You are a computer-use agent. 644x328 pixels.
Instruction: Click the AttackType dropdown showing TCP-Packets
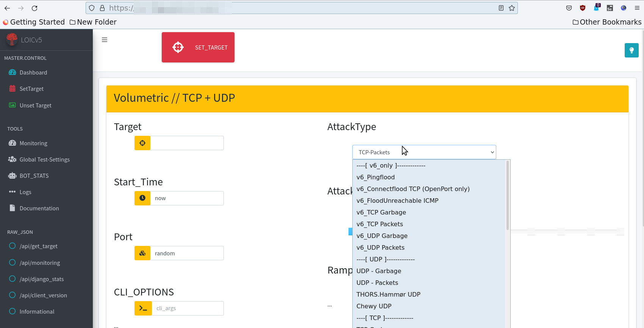click(424, 152)
